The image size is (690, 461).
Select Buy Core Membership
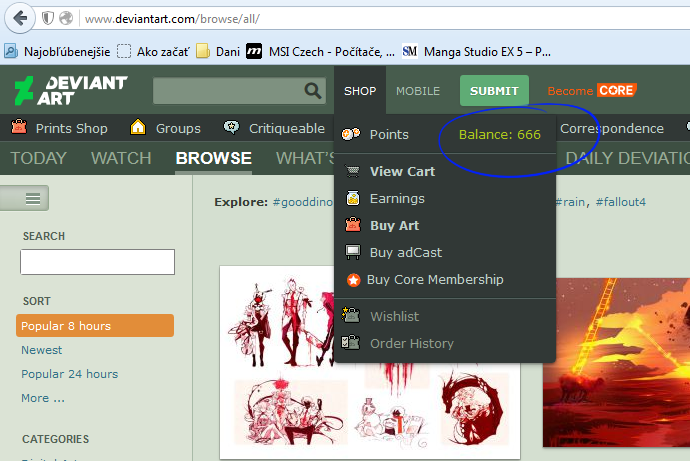[435, 279]
